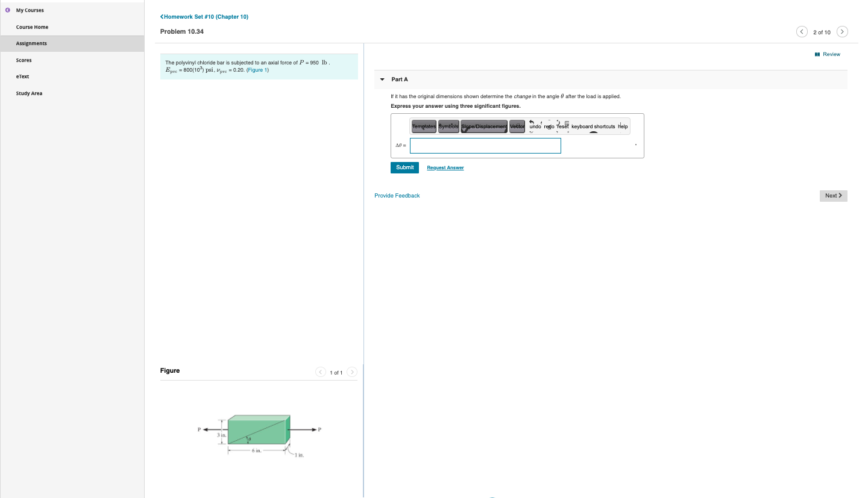Viewport: 868px width, 498px height.
Task: Redo the answer edit
Action: pyautogui.click(x=549, y=126)
